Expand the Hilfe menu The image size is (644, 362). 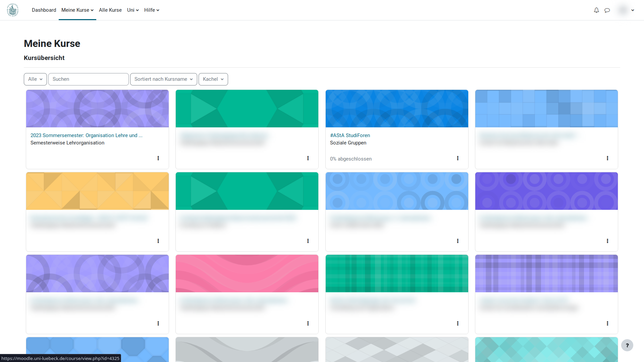(x=152, y=10)
